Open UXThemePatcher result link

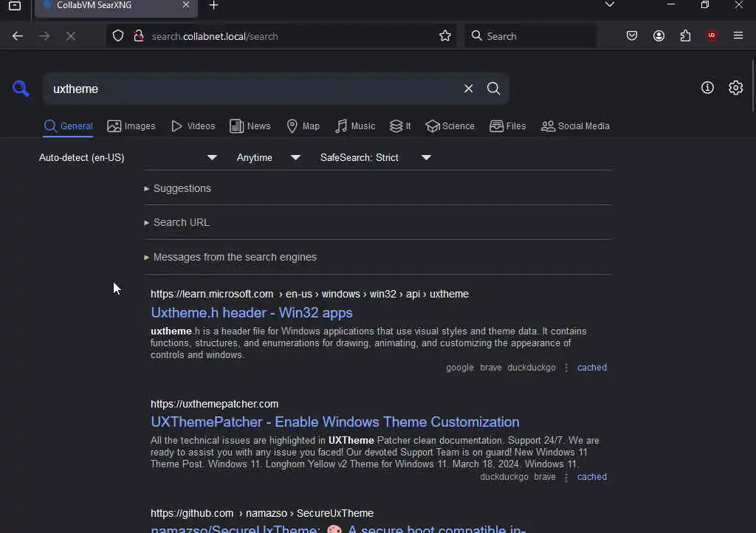335,422
